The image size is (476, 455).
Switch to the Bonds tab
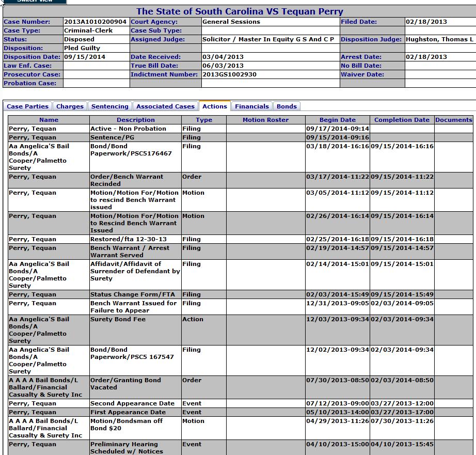(287, 106)
